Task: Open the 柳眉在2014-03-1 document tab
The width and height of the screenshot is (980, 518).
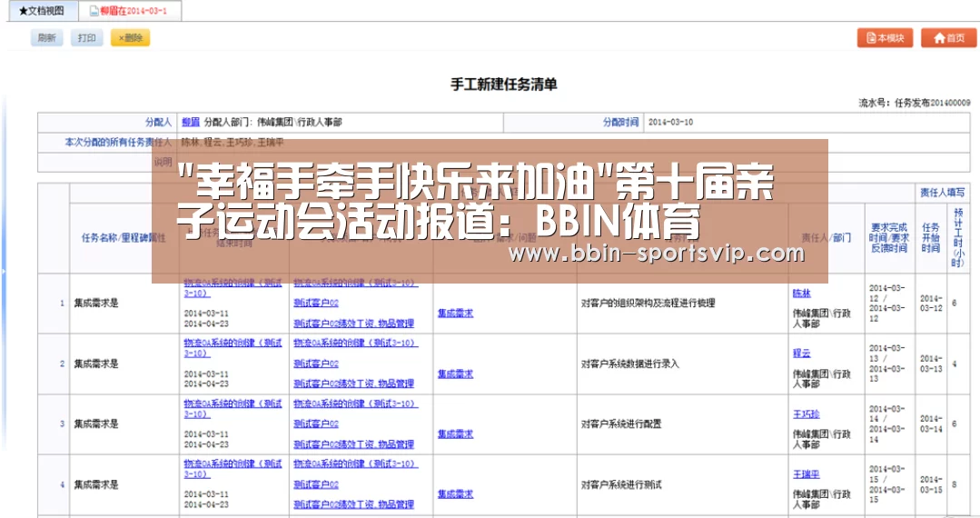Action: (130, 11)
